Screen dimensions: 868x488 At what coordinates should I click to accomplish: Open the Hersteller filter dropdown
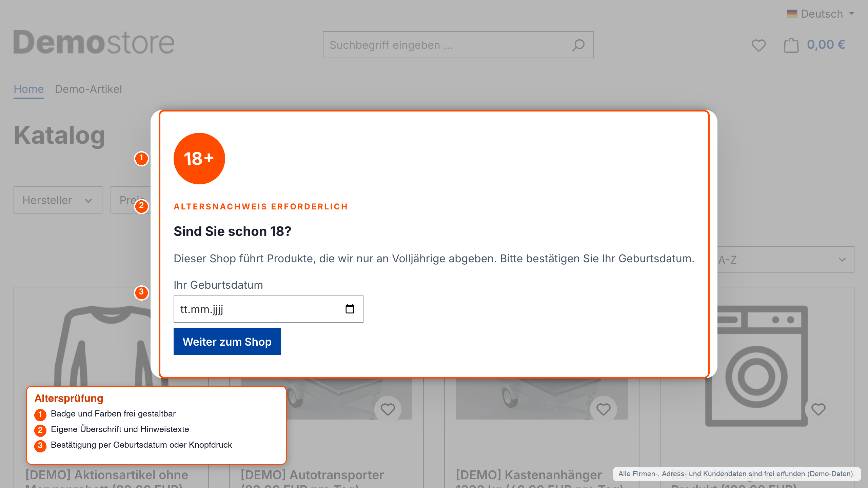(x=58, y=200)
